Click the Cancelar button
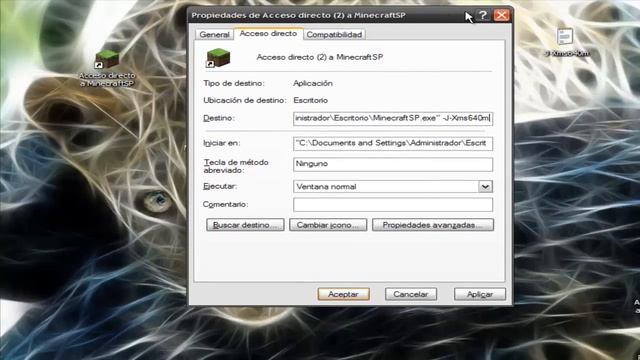The width and height of the screenshot is (640, 360). 411,294
